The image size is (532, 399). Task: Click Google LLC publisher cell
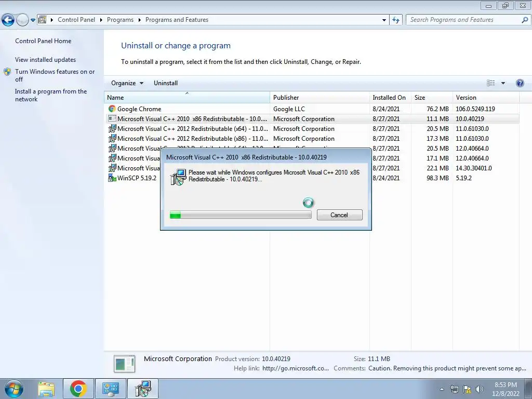coord(289,109)
